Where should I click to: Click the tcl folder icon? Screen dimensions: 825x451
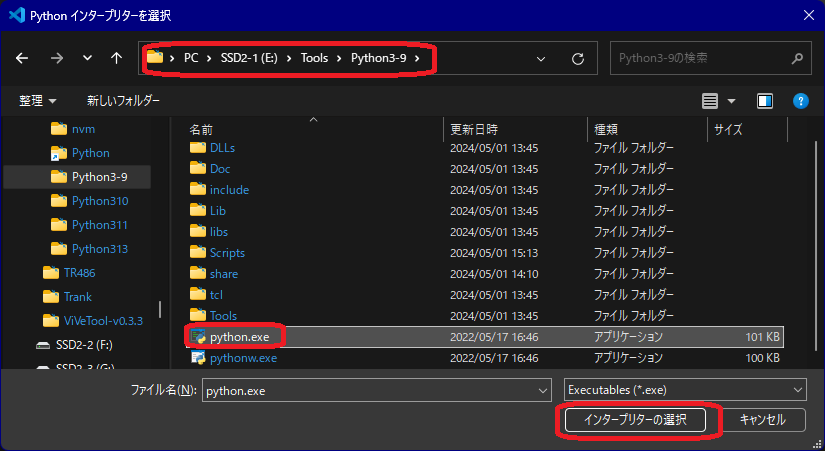pos(198,295)
